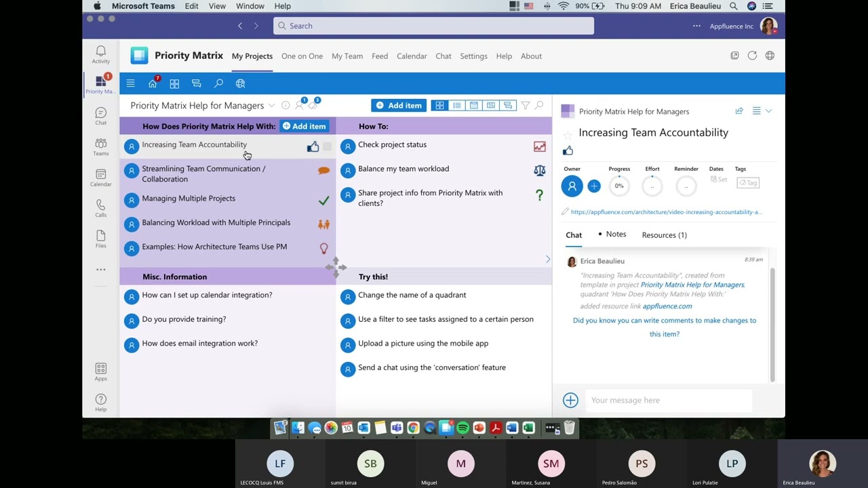
Task: Open the Activity feed in Teams sidebar
Action: (100, 54)
